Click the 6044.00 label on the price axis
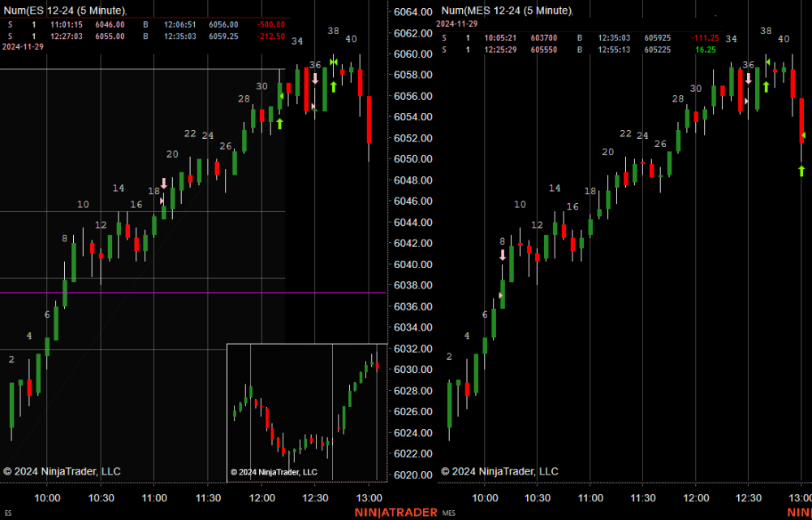The image size is (812, 520). click(412, 223)
